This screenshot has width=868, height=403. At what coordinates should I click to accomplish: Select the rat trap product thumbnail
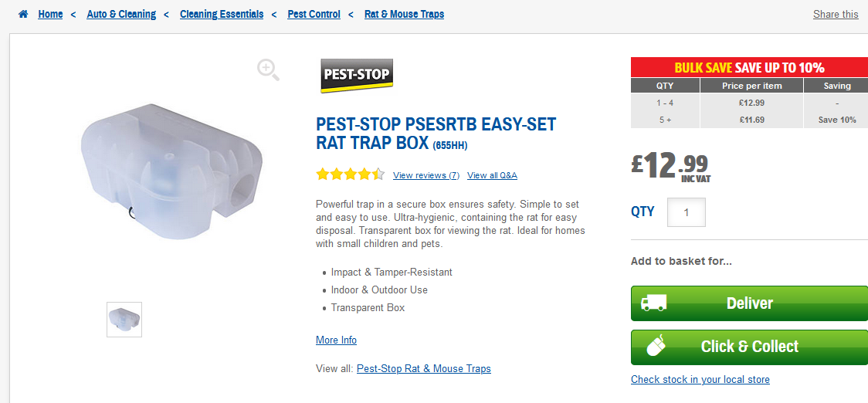click(x=124, y=319)
